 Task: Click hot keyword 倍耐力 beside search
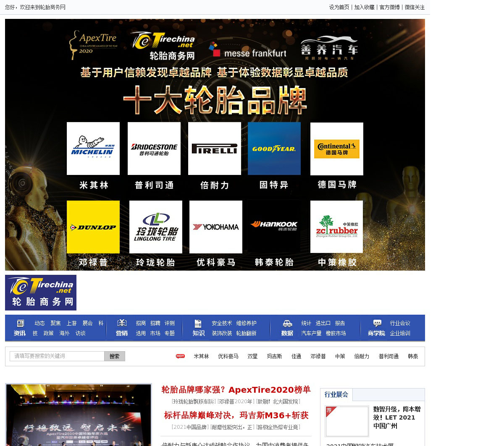point(362,356)
